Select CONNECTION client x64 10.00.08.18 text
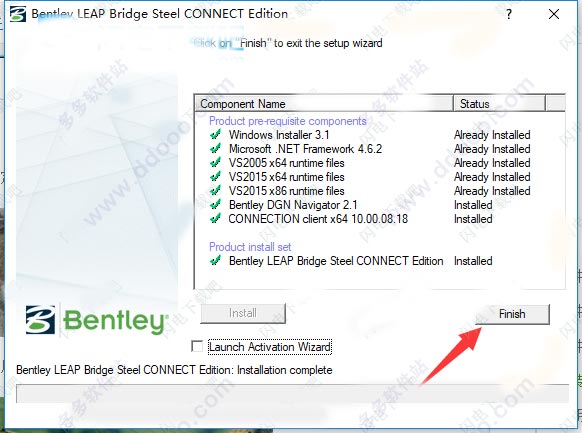The width and height of the screenshot is (582, 433). click(x=318, y=219)
